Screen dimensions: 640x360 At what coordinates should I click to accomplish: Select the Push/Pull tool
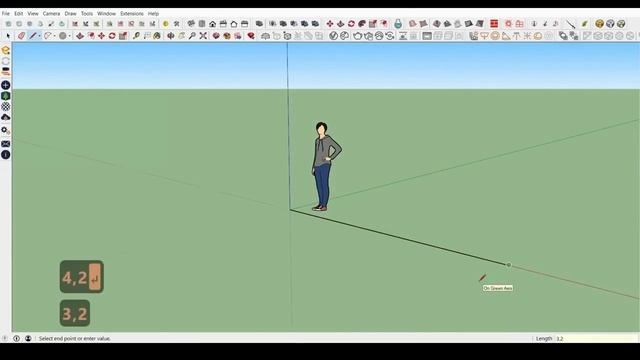pyautogui.click(x=80, y=36)
